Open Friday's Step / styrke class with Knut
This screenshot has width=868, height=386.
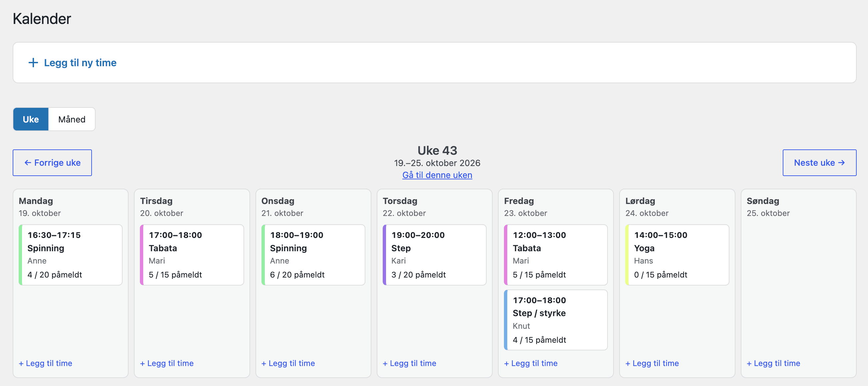click(556, 320)
